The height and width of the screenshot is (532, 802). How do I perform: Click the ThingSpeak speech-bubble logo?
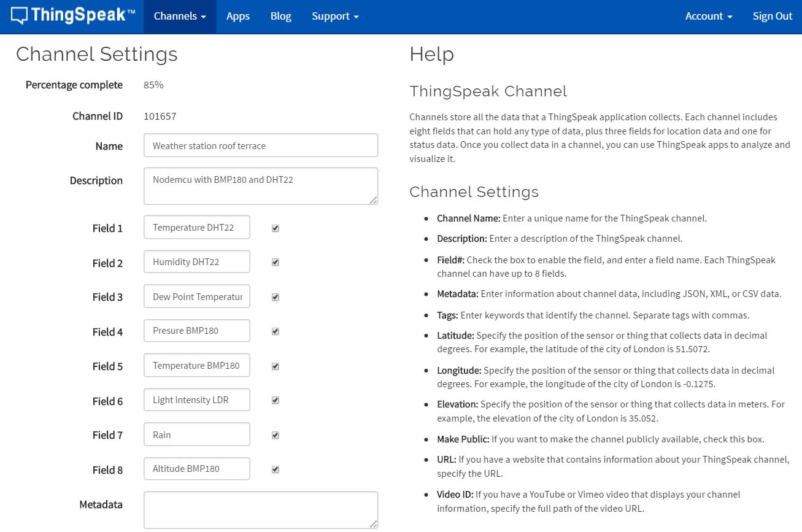(73, 15)
